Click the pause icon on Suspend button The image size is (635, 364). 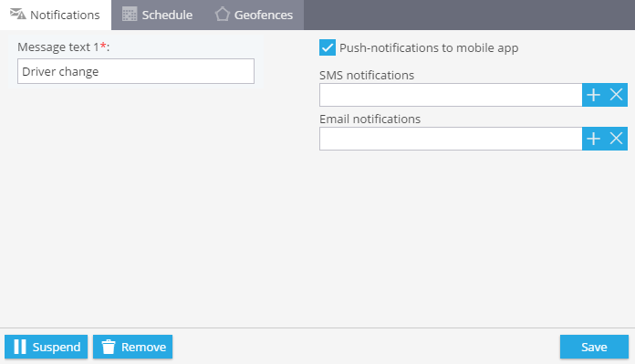tap(20, 347)
